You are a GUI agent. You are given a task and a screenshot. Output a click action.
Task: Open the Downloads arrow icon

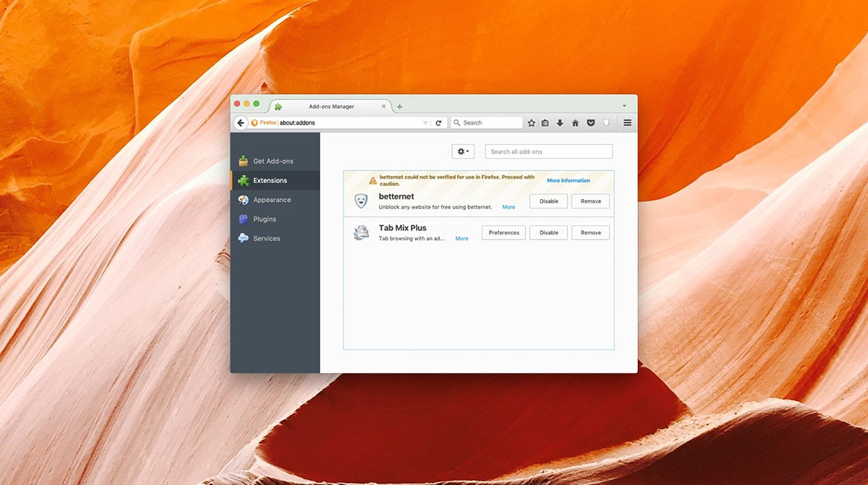tap(560, 123)
